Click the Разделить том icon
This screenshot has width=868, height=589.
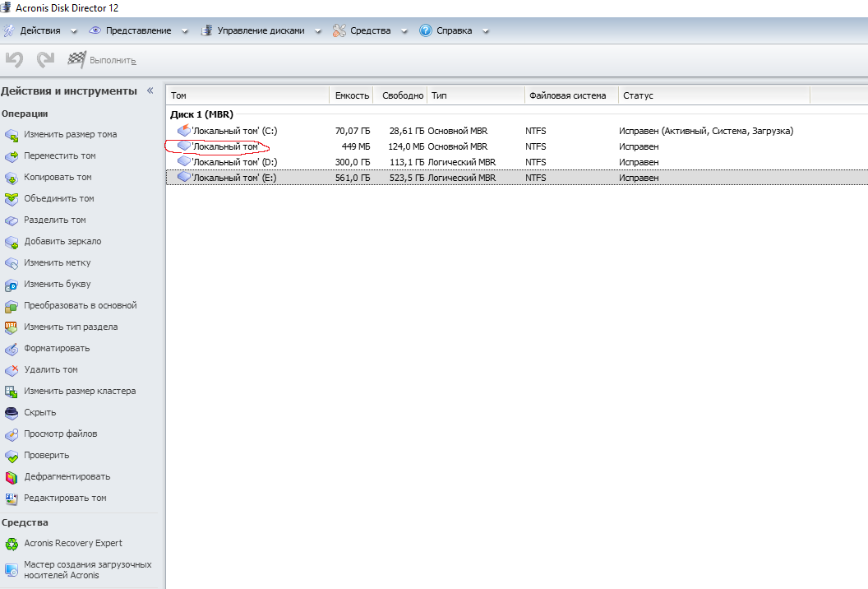coord(11,220)
